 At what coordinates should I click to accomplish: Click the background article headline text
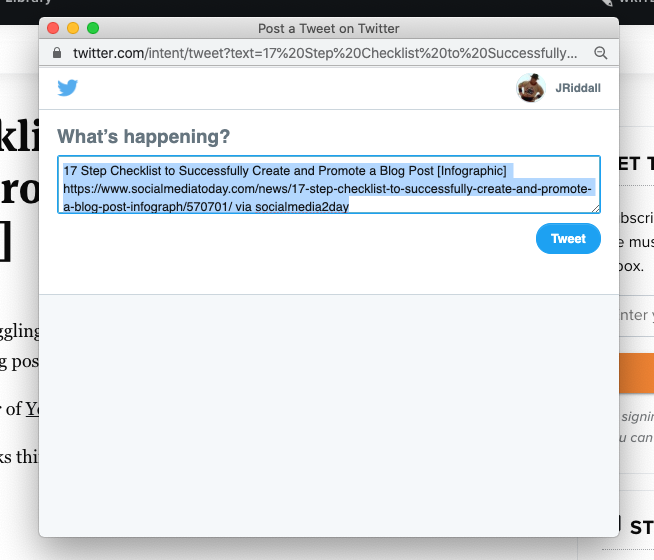[x=18, y=190]
